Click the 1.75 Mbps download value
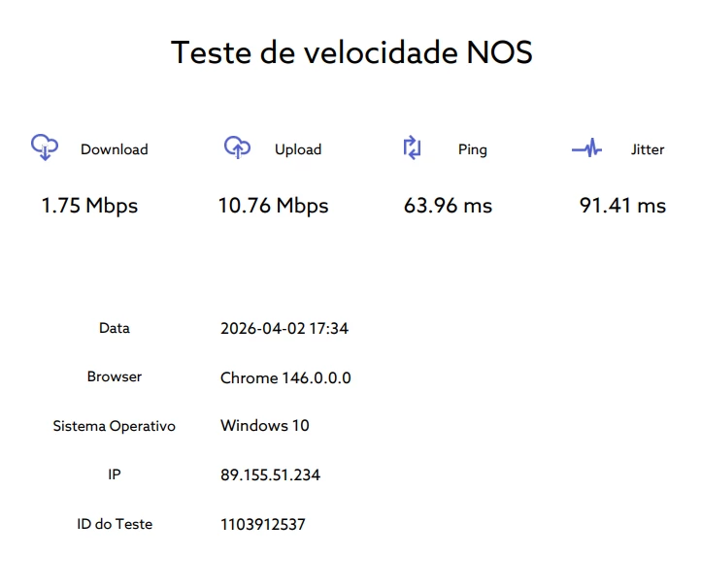 point(89,206)
